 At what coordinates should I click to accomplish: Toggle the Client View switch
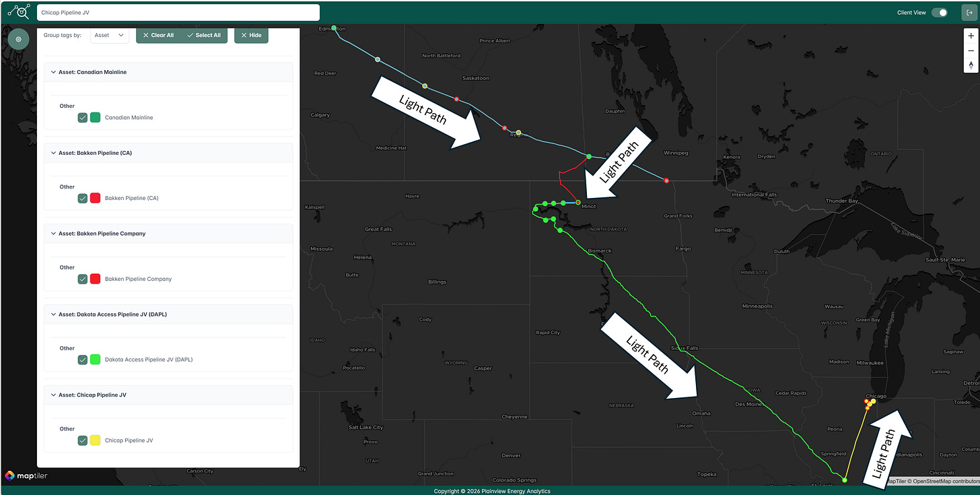point(940,12)
